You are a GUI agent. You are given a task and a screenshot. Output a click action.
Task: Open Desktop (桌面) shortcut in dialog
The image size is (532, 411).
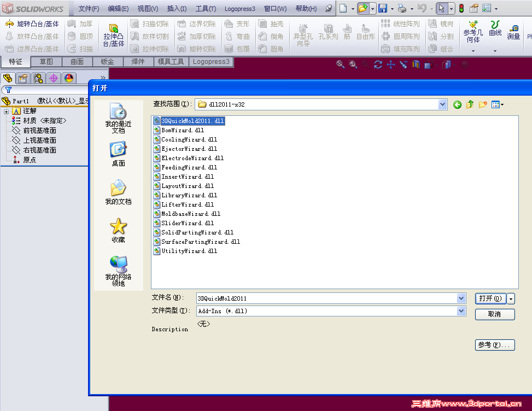coord(118,154)
